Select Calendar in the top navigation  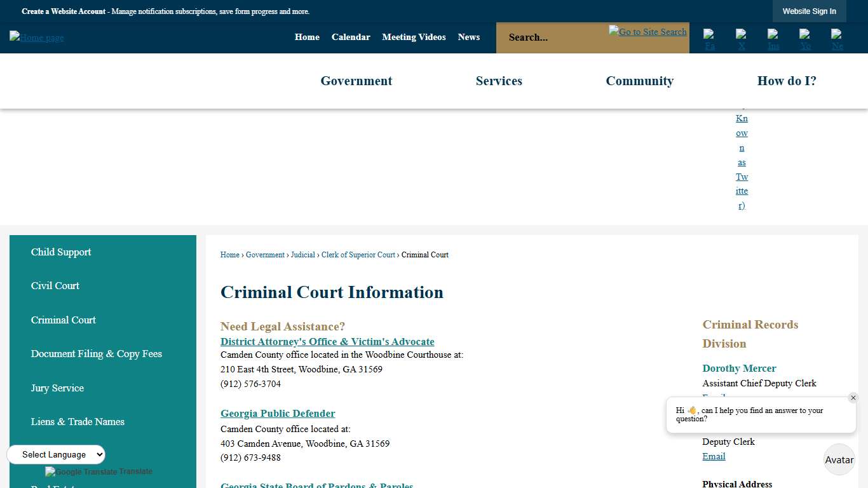coord(351,37)
